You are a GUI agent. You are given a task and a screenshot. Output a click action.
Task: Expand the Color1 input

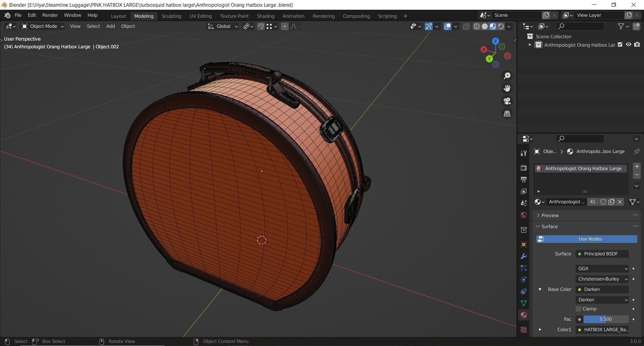click(x=540, y=330)
